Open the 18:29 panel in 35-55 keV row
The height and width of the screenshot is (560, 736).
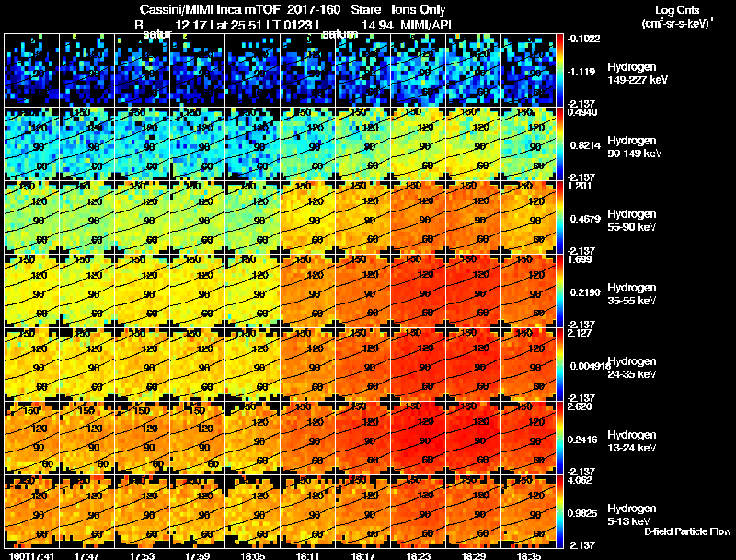click(474, 291)
